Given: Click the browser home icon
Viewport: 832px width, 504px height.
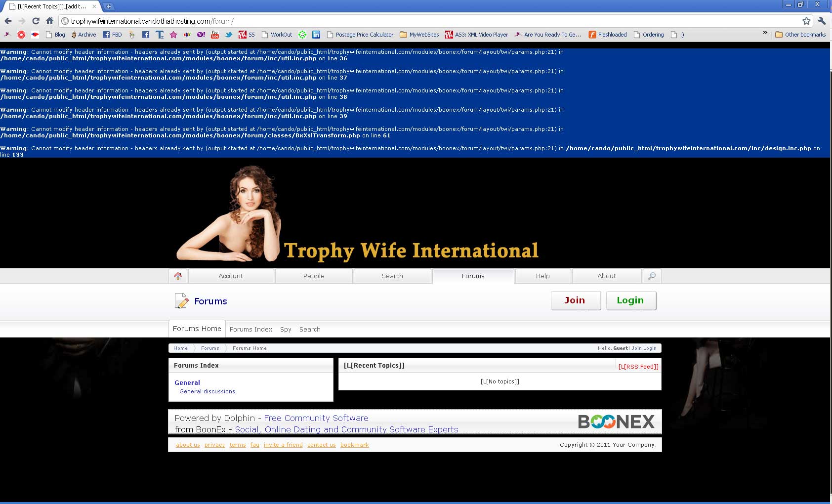Looking at the screenshot, I should [x=49, y=21].
